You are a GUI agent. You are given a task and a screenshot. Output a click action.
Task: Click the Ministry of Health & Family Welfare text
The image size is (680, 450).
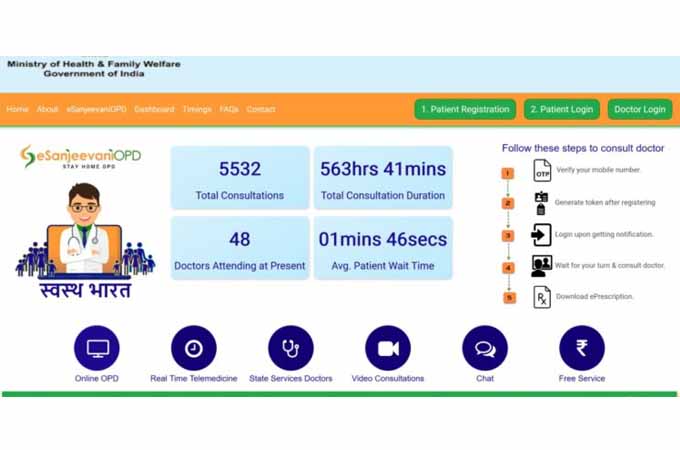tap(94, 64)
